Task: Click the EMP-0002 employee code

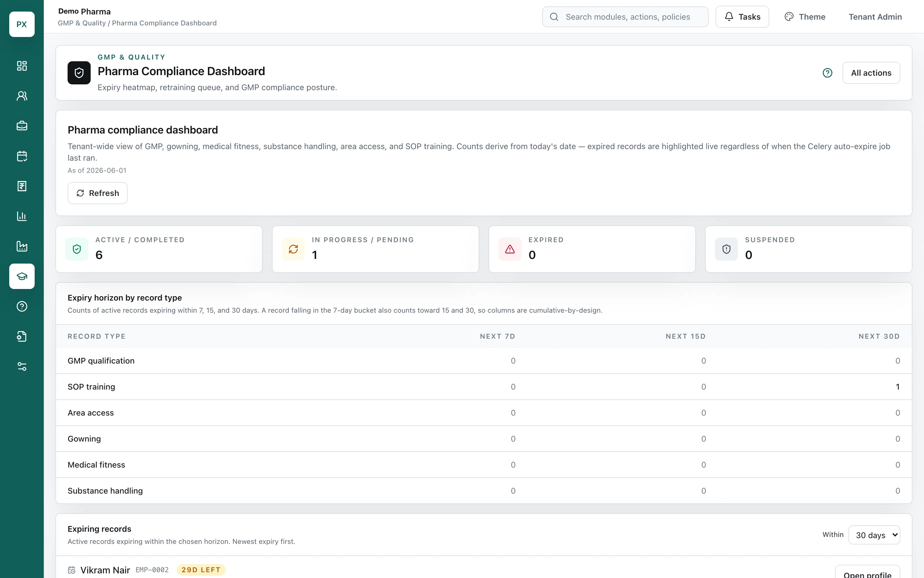Action: pyautogui.click(x=152, y=570)
